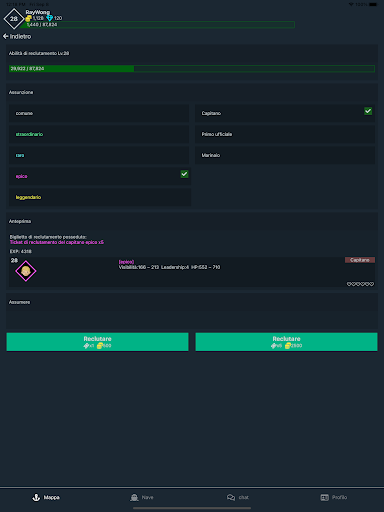Switch to the Nave tab

point(142,497)
